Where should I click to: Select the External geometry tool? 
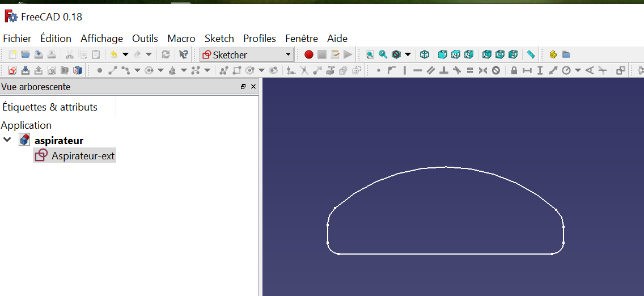330,71
